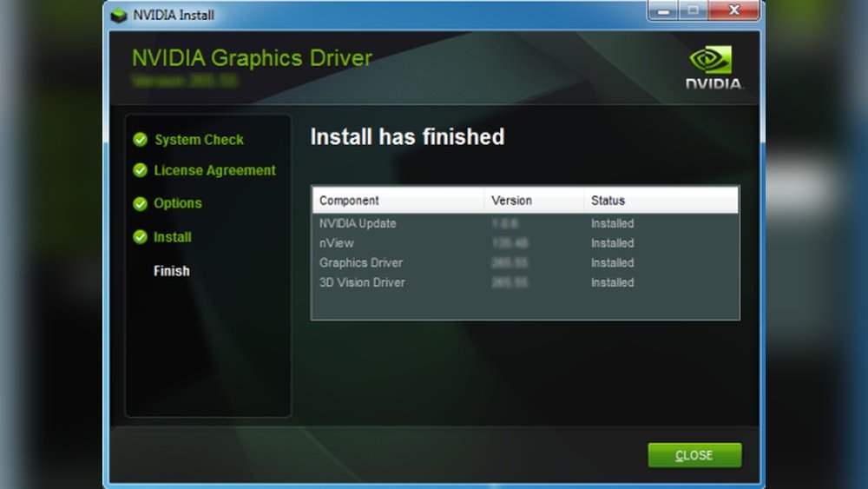This screenshot has width=868, height=489.
Task: Click the Status column header
Action: (661, 201)
